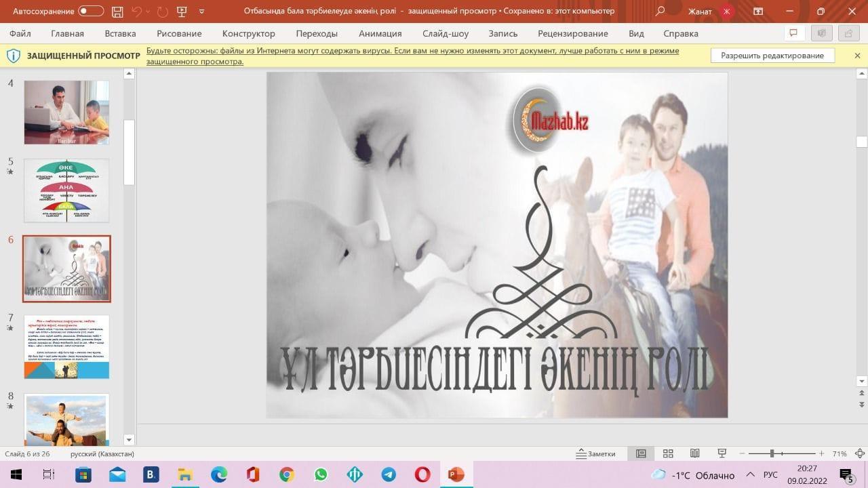Image resolution: width=868 pixels, height=488 pixels.
Task: Close the protected view warning bar
Action: point(857,56)
